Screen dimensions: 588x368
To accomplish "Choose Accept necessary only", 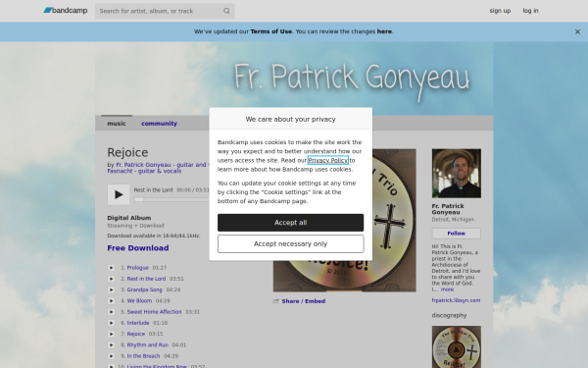I will [x=290, y=243].
